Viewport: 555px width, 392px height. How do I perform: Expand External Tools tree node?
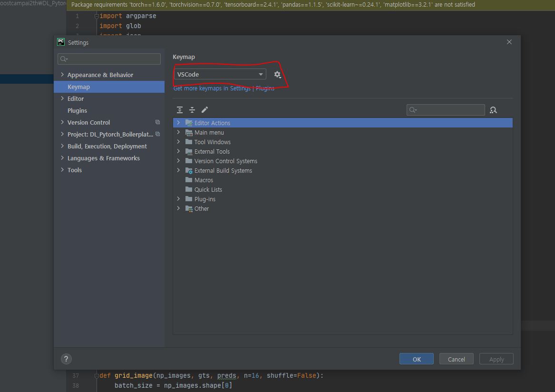point(178,151)
